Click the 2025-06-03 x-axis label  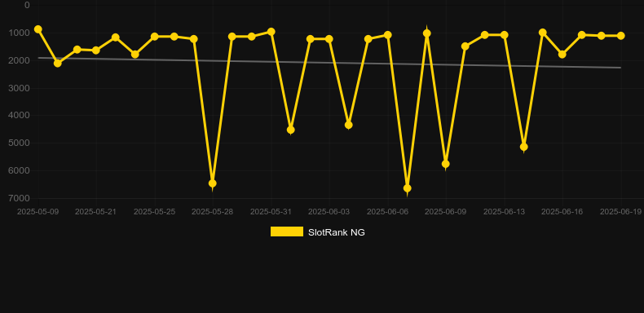point(329,212)
